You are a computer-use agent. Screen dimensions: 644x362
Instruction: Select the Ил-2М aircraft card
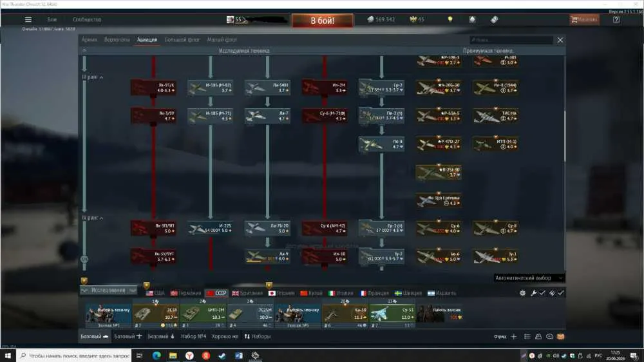coord(325,88)
